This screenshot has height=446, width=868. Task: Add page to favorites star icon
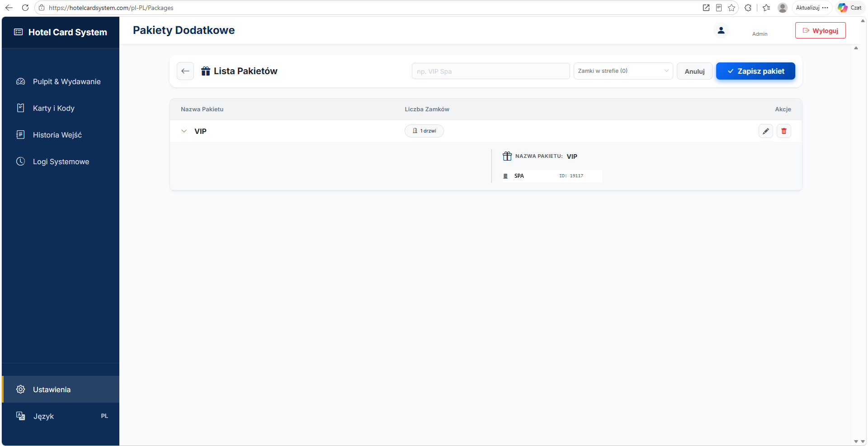(x=731, y=8)
